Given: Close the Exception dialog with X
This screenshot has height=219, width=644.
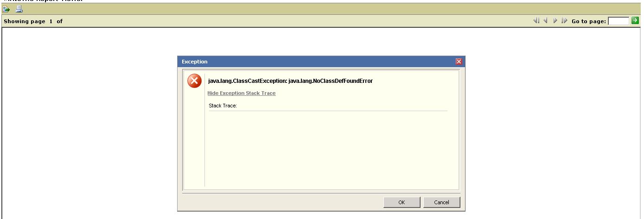Looking at the screenshot, I should [459, 62].
